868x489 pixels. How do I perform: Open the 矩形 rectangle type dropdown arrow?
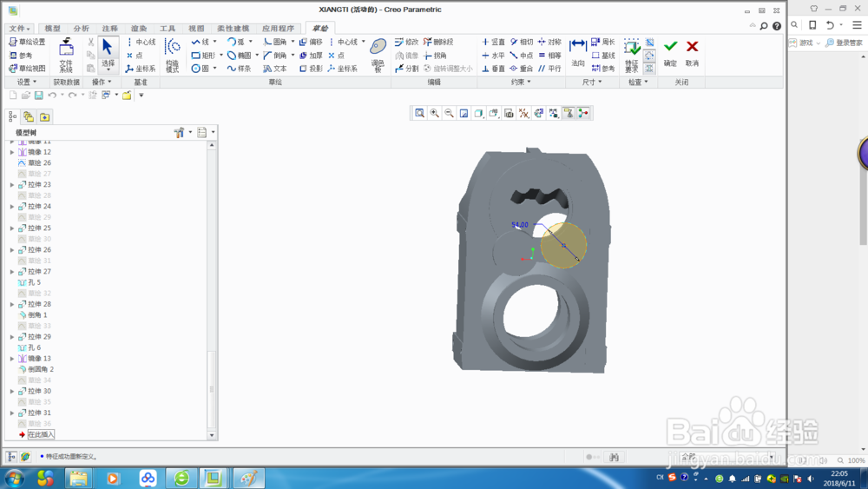pyautogui.click(x=220, y=56)
